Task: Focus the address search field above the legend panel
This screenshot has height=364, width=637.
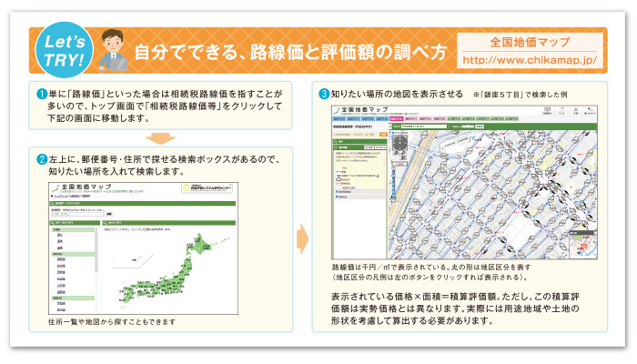Action: coord(356,135)
